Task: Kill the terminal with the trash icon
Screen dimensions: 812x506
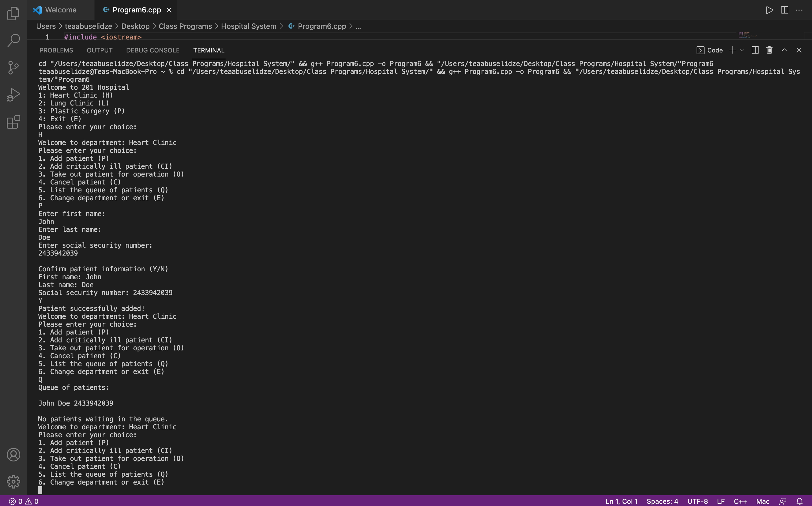Action: 769,50
